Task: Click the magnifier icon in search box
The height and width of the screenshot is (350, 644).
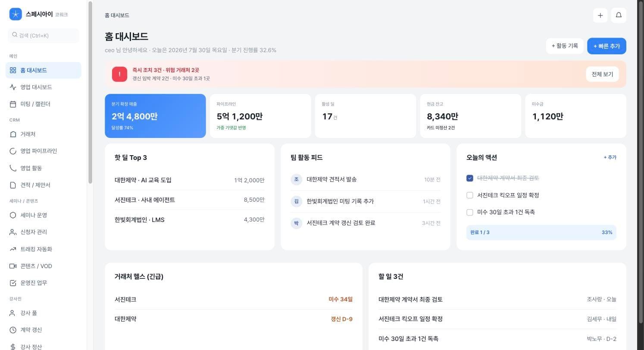Action: [15, 35]
